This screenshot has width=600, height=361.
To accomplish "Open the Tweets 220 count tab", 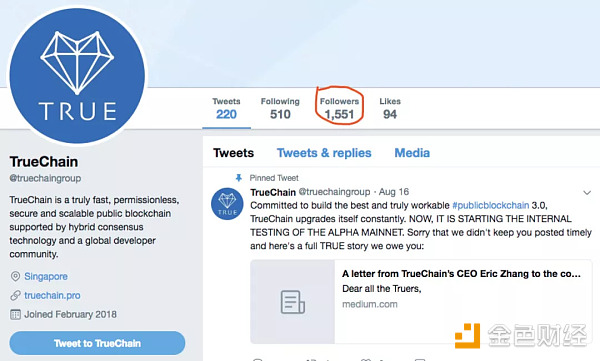I will coord(227,109).
